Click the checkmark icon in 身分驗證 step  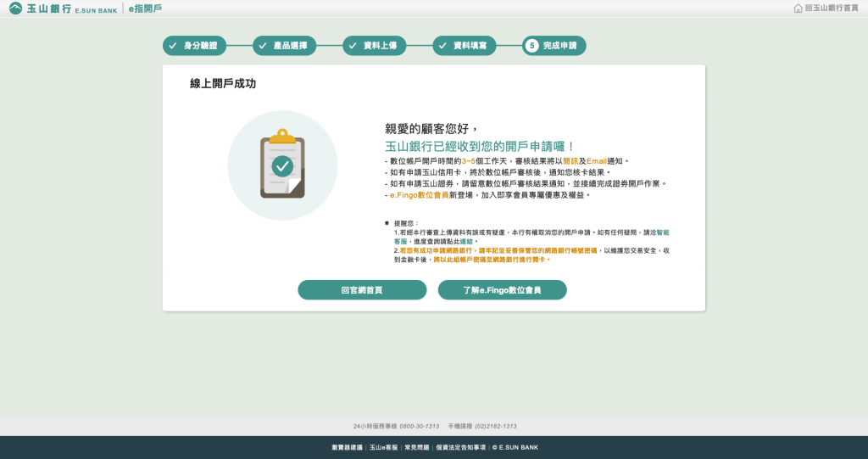point(173,46)
